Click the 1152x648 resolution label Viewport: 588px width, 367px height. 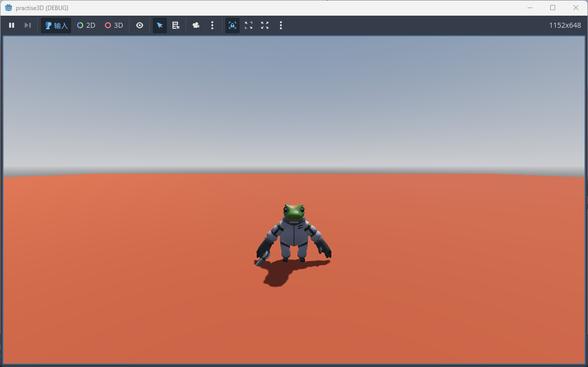click(565, 25)
